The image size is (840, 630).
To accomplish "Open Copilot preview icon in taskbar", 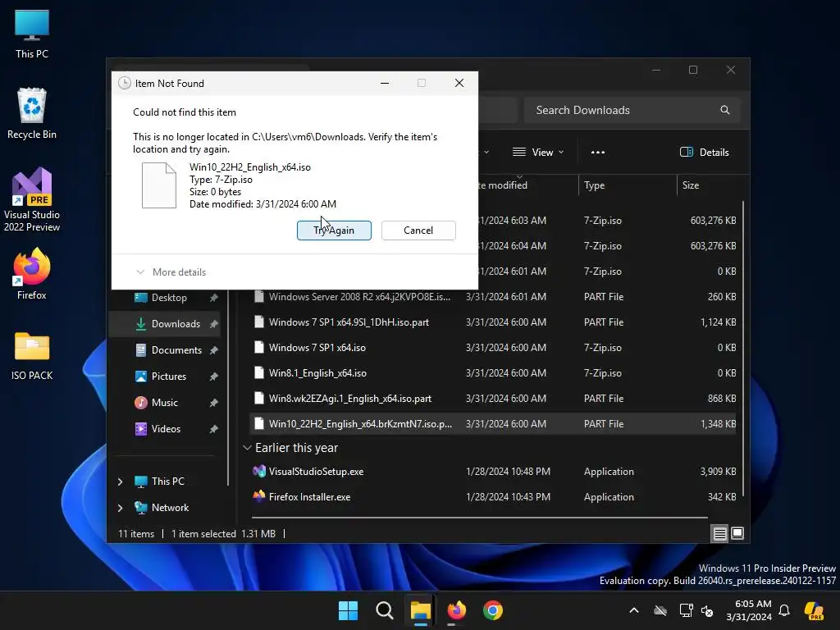I will 815,610.
